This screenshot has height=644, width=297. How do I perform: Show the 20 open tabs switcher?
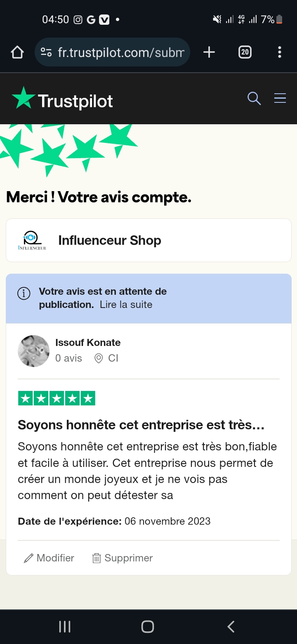[245, 52]
